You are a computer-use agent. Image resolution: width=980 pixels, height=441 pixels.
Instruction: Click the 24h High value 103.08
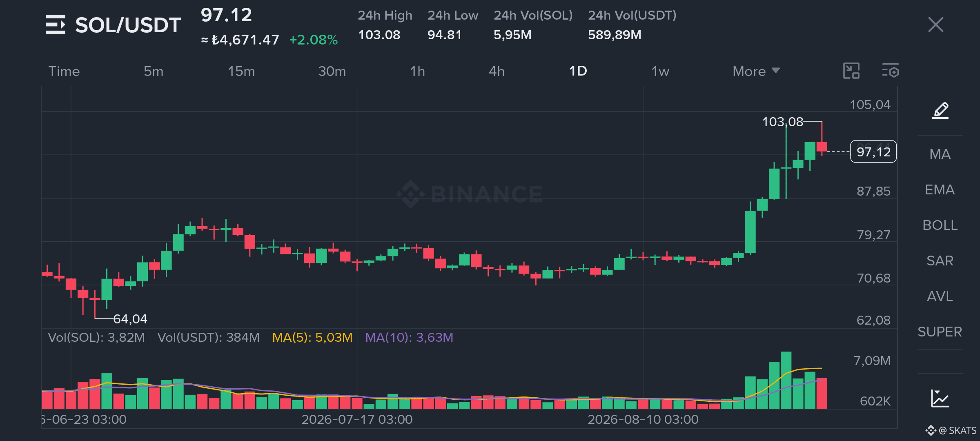tap(379, 35)
